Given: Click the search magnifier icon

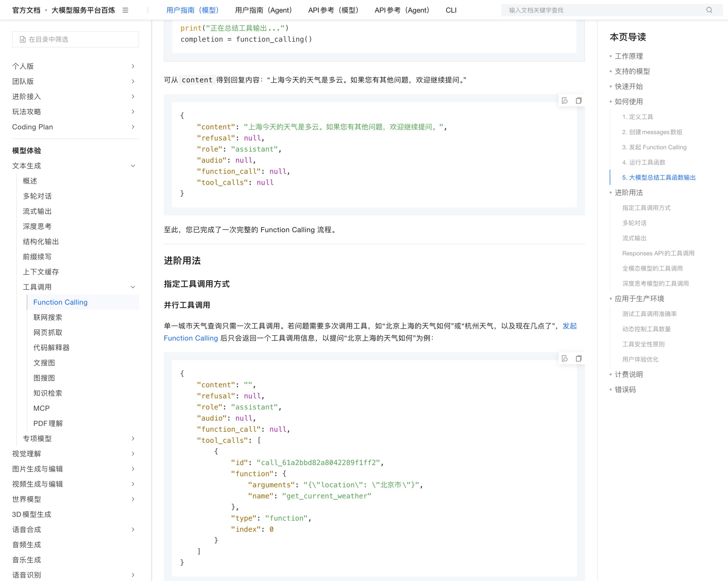Looking at the screenshot, I should tap(709, 10).
